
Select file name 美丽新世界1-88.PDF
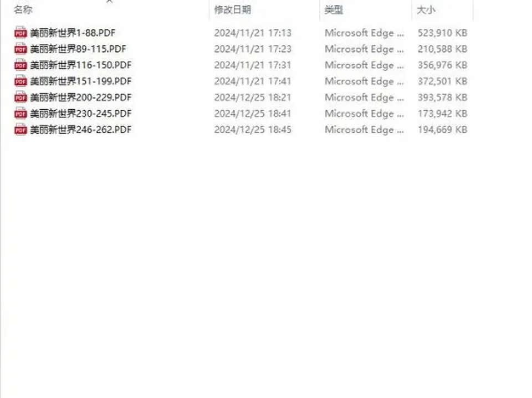point(73,33)
